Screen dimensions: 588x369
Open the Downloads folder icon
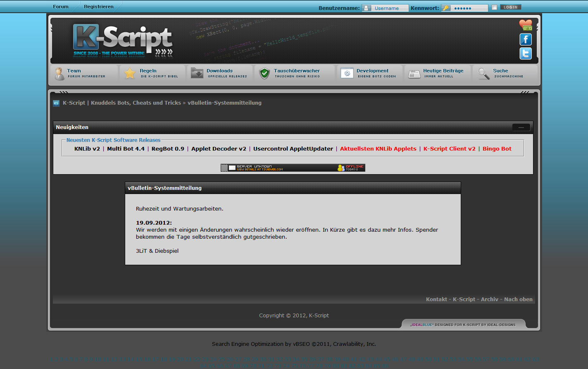coord(197,73)
